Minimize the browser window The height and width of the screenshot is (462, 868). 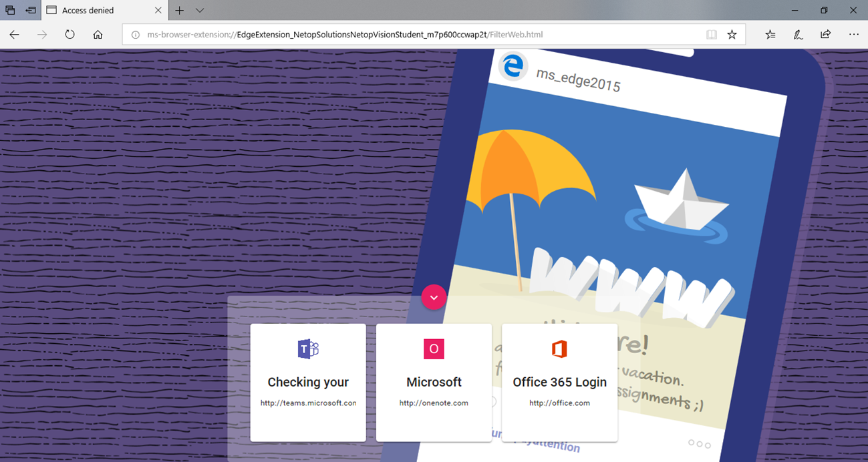(794, 11)
